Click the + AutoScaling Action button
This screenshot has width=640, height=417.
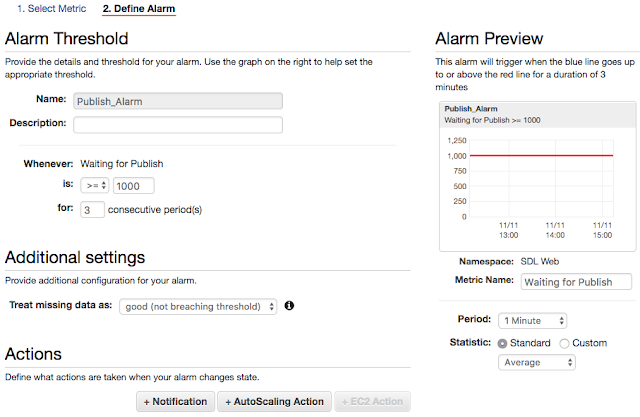click(274, 401)
